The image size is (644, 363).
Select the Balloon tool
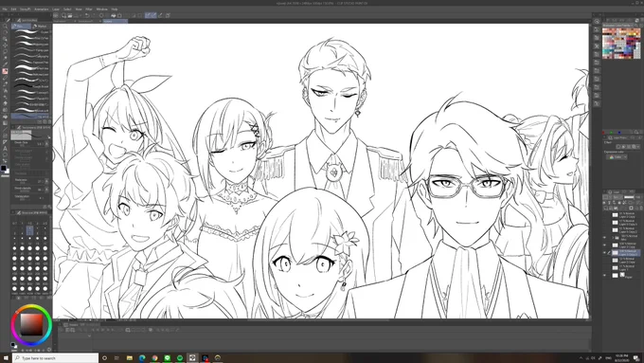(x=6, y=154)
